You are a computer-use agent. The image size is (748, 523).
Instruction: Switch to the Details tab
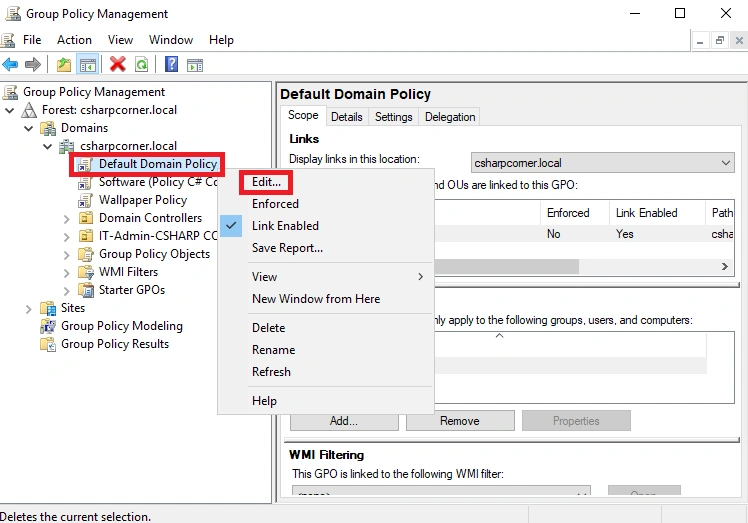[x=347, y=117]
